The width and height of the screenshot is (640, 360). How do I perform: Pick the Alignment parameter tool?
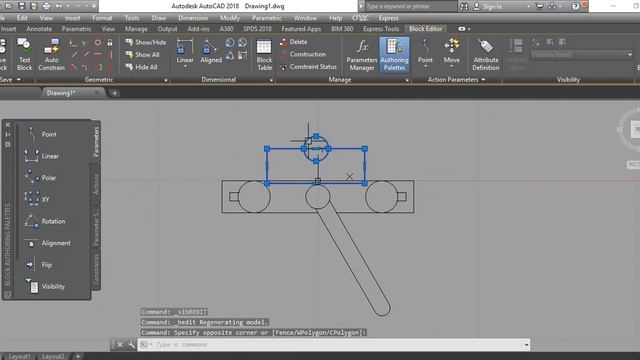(47, 243)
